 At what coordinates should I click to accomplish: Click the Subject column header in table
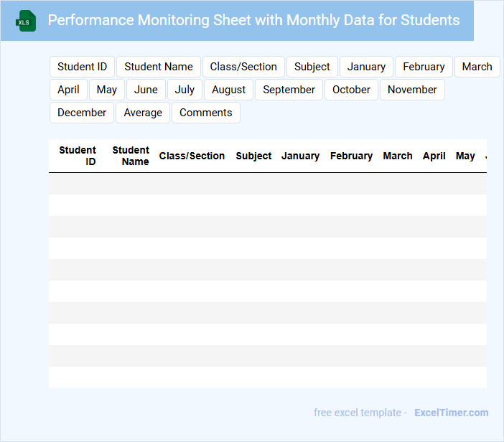[x=253, y=156]
